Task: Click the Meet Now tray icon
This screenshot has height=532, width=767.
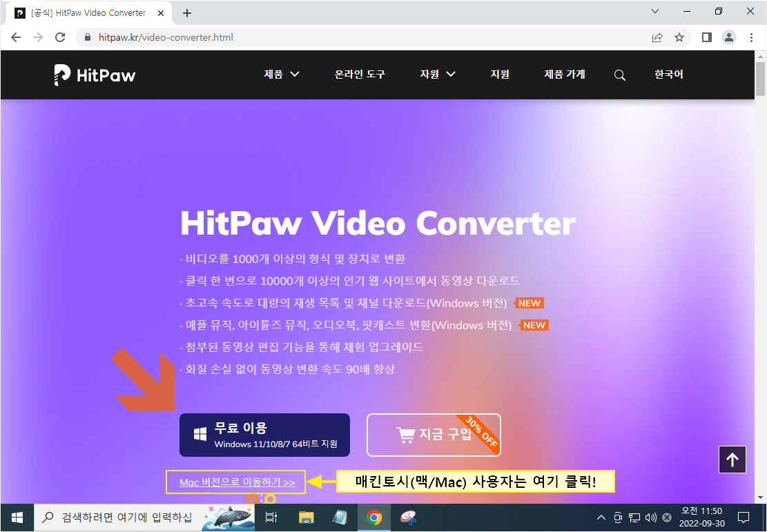Action: tap(618, 518)
